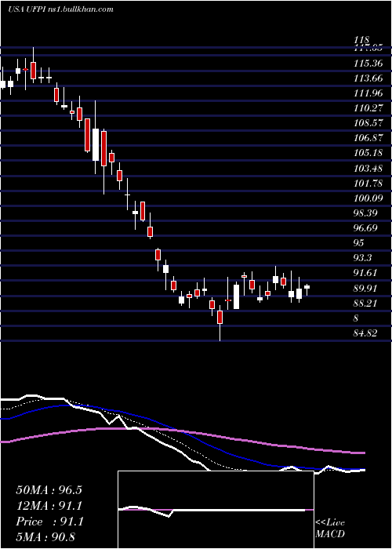Select the 100.09 price level label
392x549 pixels.
pyautogui.click(x=368, y=198)
